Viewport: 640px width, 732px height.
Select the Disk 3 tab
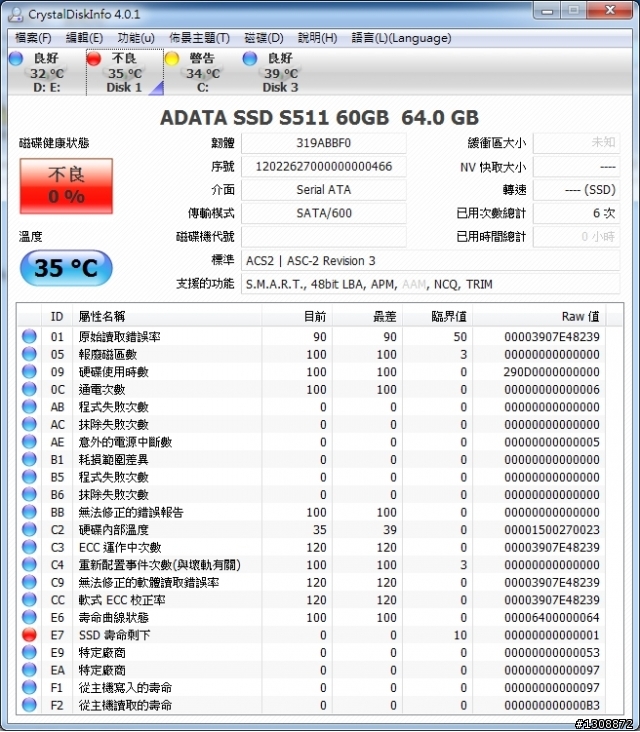280,72
